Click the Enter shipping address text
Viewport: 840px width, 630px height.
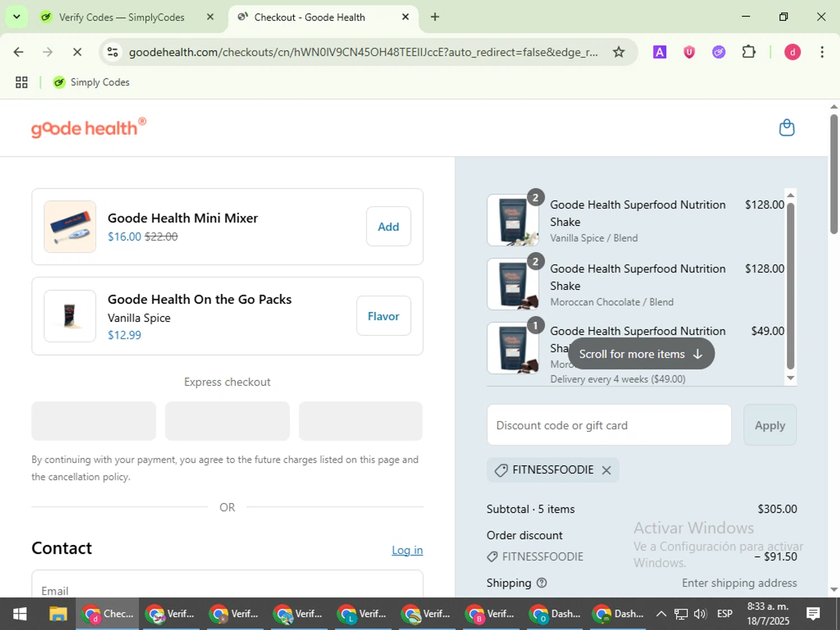(739, 583)
